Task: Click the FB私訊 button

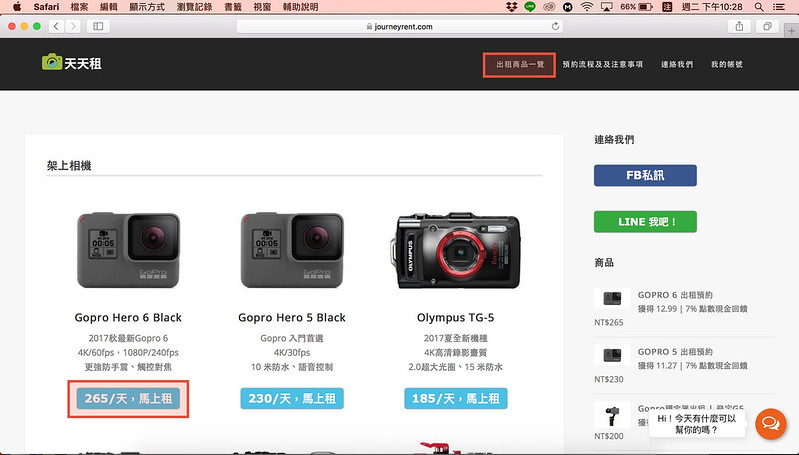Action: click(645, 175)
